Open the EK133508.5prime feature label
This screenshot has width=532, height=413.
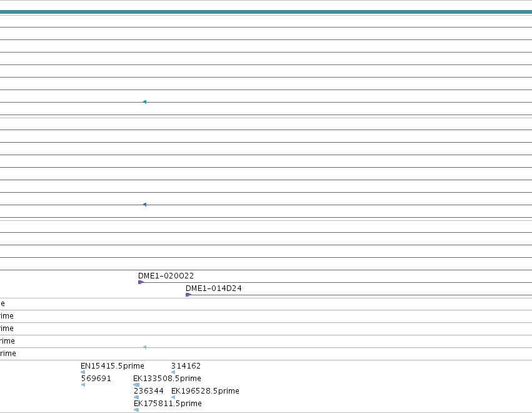click(x=167, y=379)
